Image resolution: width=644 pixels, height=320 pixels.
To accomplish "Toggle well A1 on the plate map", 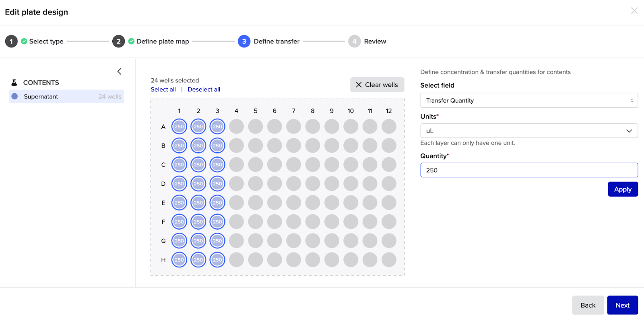I will click(x=179, y=127).
